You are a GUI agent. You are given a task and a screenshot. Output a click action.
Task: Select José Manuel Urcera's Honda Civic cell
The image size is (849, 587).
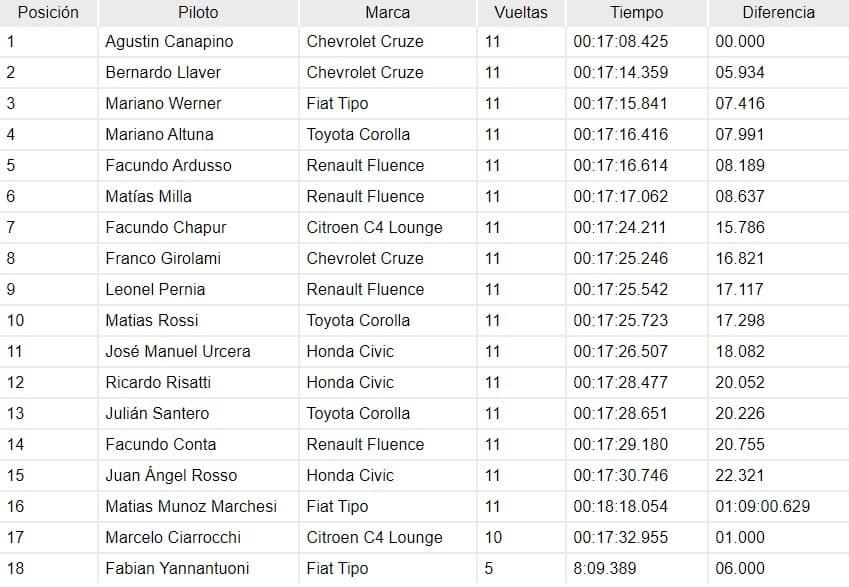tap(388, 351)
